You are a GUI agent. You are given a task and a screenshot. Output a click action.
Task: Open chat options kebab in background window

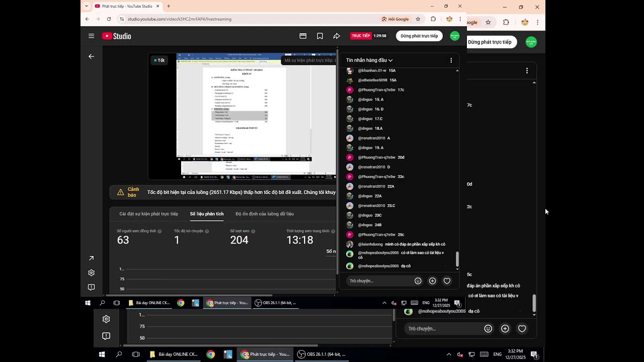tap(527, 71)
